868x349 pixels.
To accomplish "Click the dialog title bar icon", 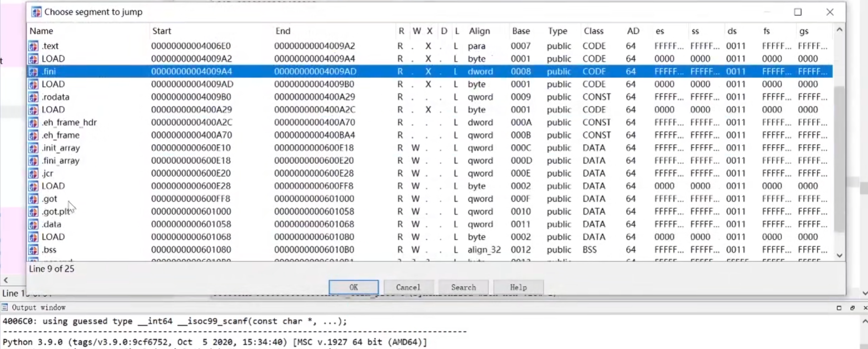I will tap(36, 12).
